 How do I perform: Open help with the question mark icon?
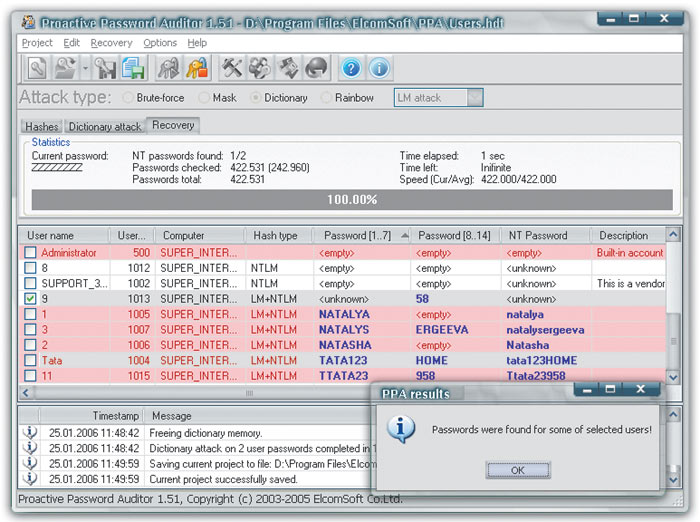pos(351,68)
